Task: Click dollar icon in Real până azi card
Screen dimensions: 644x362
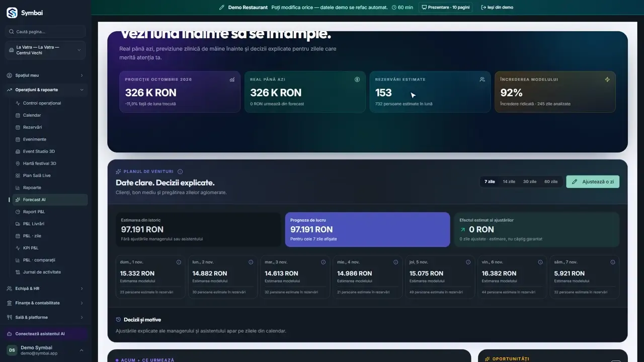Action: point(357,79)
